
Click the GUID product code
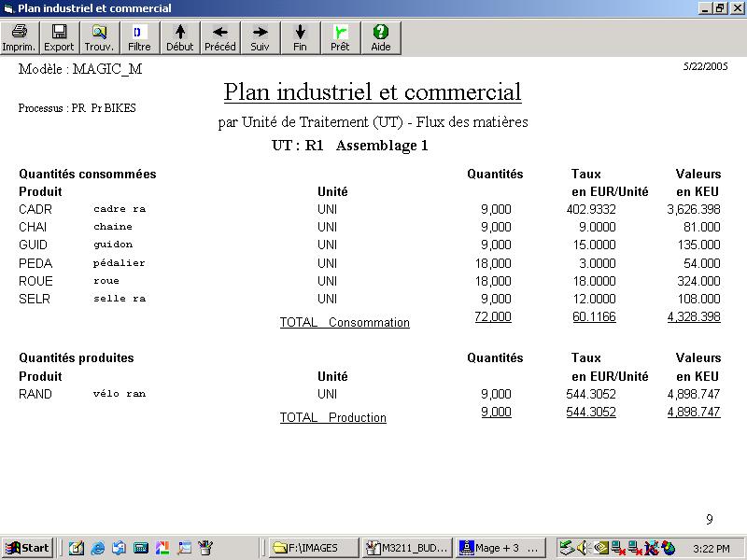click(33, 245)
